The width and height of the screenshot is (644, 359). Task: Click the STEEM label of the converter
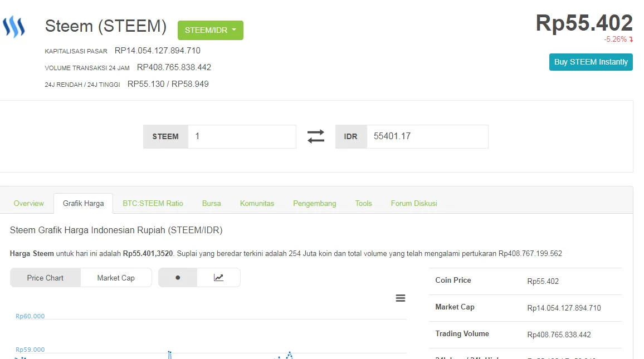165,136
